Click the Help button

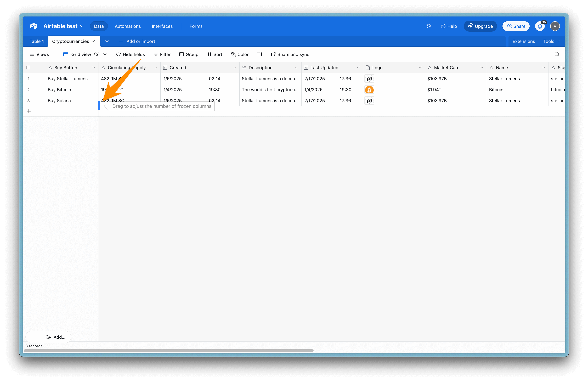449,26
